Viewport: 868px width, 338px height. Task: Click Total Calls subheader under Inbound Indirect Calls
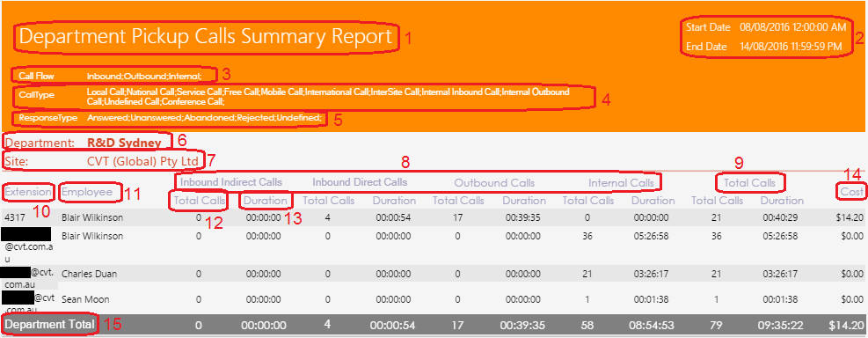pos(199,201)
